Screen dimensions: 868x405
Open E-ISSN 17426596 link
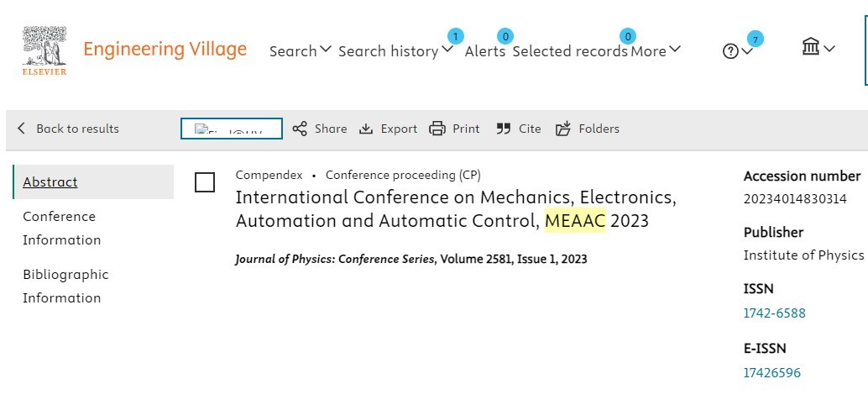tap(771, 372)
